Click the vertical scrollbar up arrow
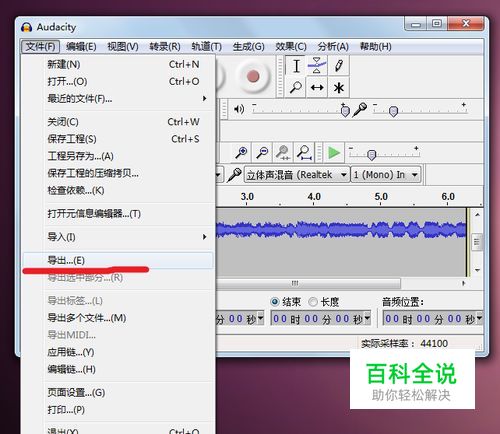This screenshot has height=434, width=500. click(477, 215)
